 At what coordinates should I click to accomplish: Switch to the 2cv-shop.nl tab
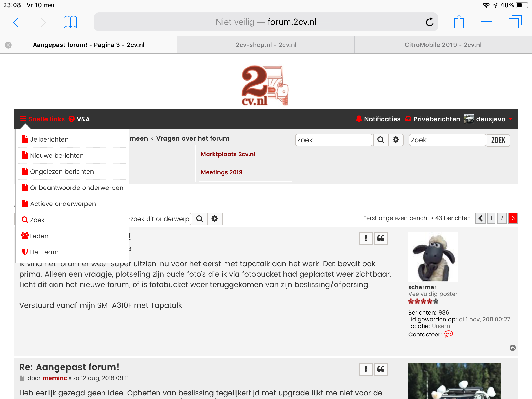(266, 45)
